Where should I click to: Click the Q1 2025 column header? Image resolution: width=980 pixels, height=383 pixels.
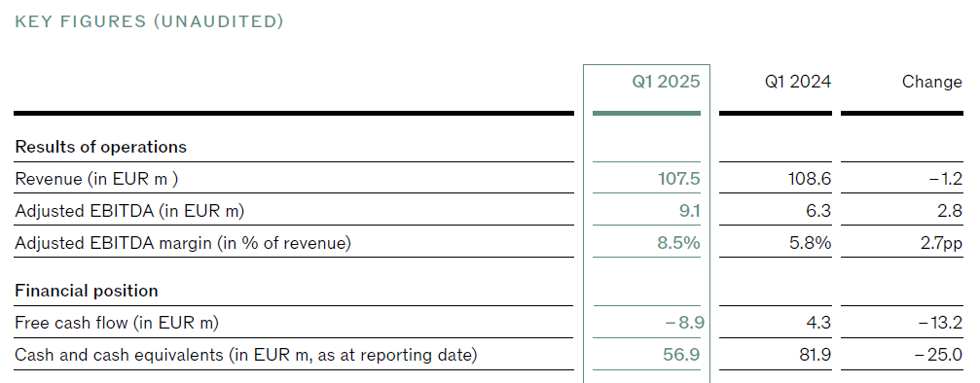click(666, 82)
